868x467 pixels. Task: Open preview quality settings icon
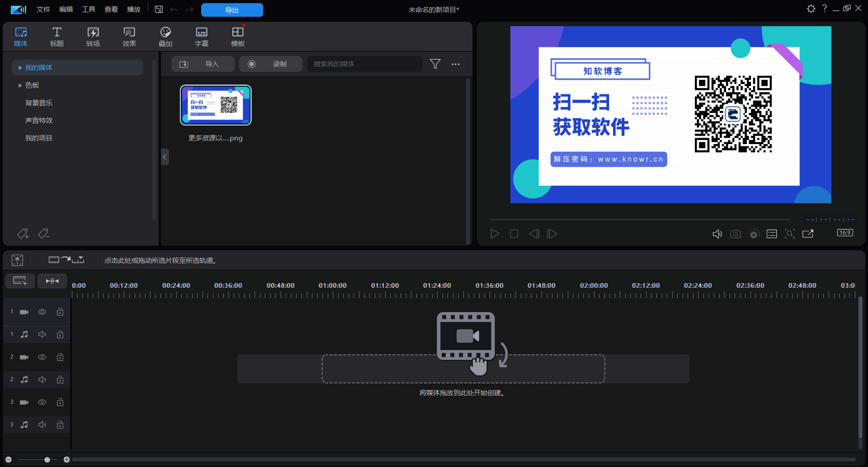click(755, 234)
